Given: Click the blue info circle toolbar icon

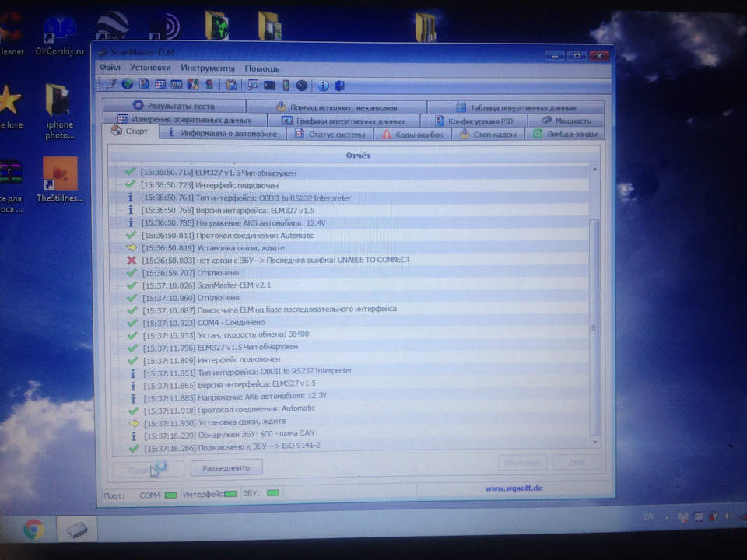Looking at the screenshot, I should click(324, 86).
